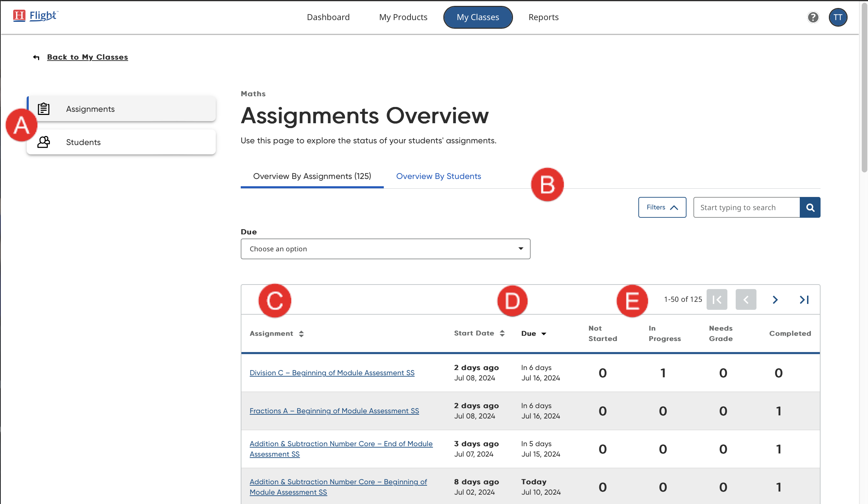Viewport: 868px width, 504px height.
Task: Collapse the Filters panel
Action: (x=662, y=207)
